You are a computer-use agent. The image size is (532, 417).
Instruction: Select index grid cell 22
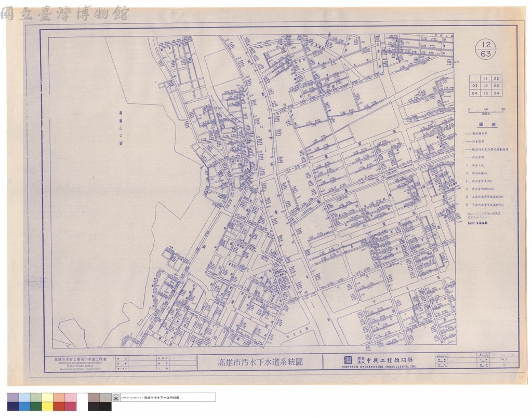[x=496, y=78]
